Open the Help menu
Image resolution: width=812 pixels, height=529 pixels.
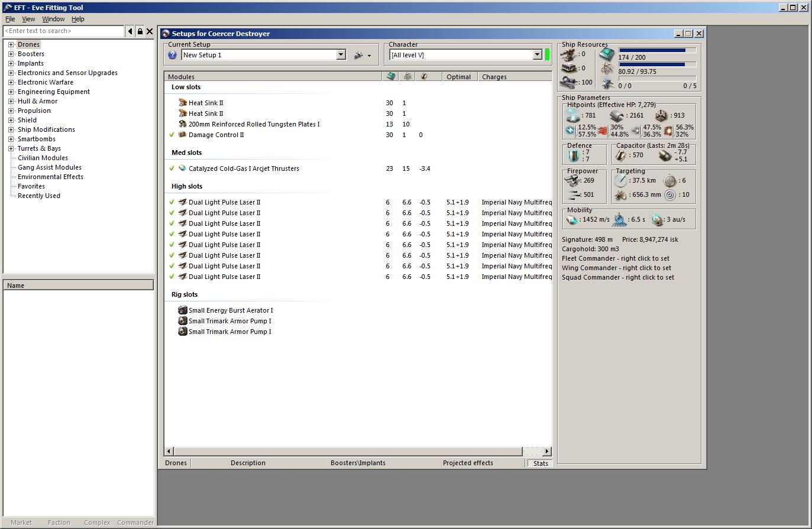(x=78, y=19)
